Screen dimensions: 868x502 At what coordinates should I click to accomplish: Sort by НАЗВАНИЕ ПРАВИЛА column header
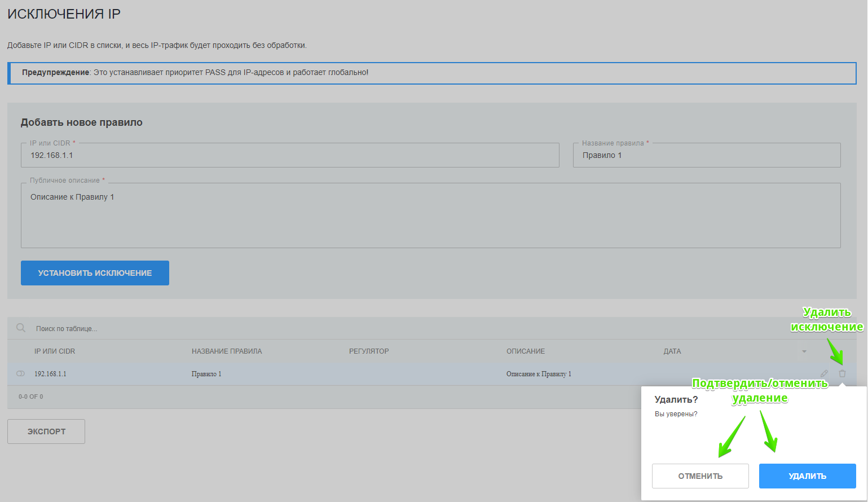pyautogui.click(x=227, y=351)
